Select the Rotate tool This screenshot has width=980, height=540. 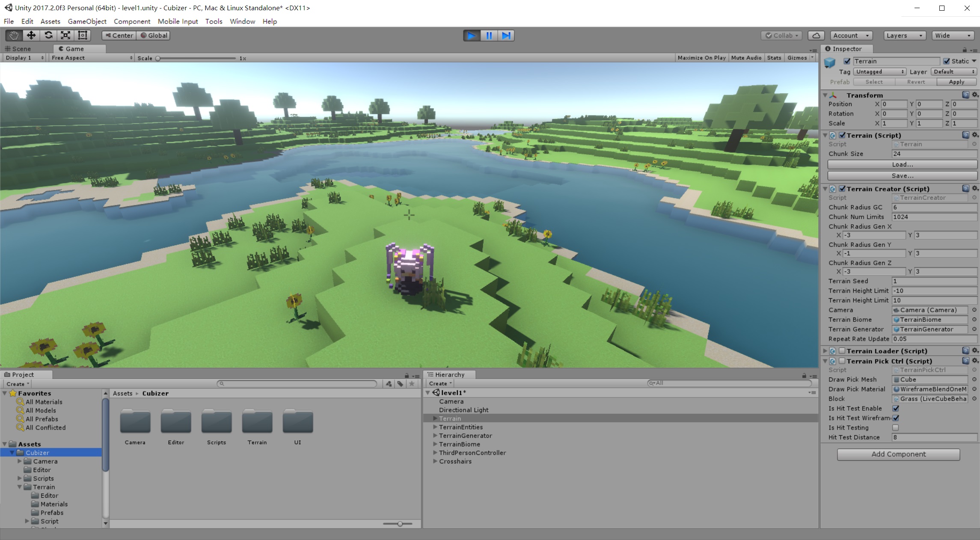(48, 36)
